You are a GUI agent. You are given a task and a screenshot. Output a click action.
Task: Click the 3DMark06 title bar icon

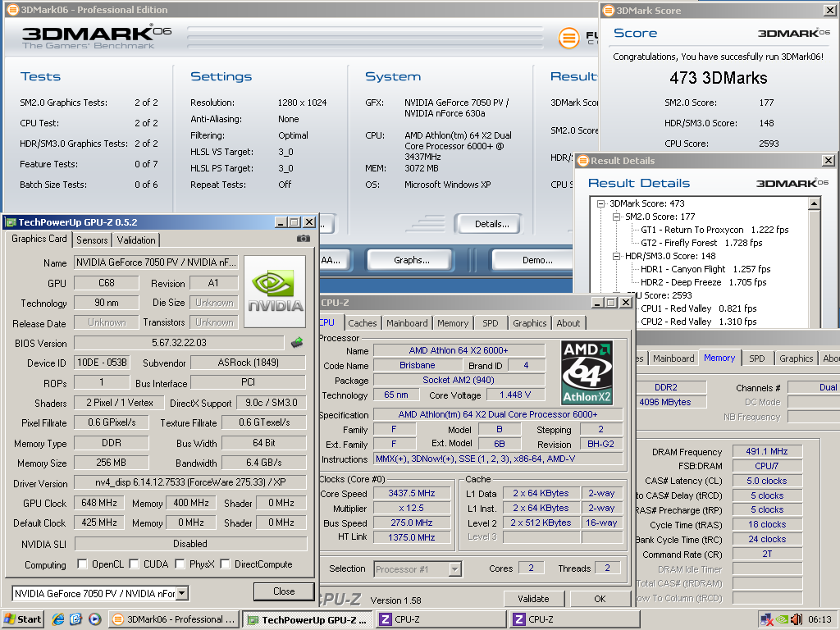tap(13, 10)
